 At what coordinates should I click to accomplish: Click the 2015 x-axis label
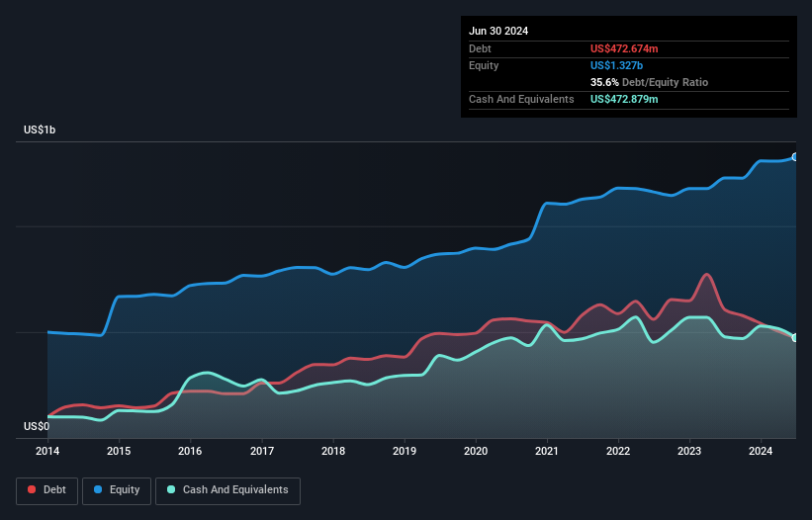119,451
